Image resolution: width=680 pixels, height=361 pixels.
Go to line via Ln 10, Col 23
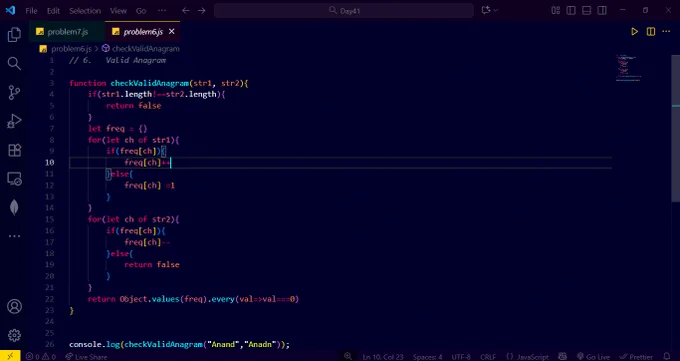click(383, 357)
